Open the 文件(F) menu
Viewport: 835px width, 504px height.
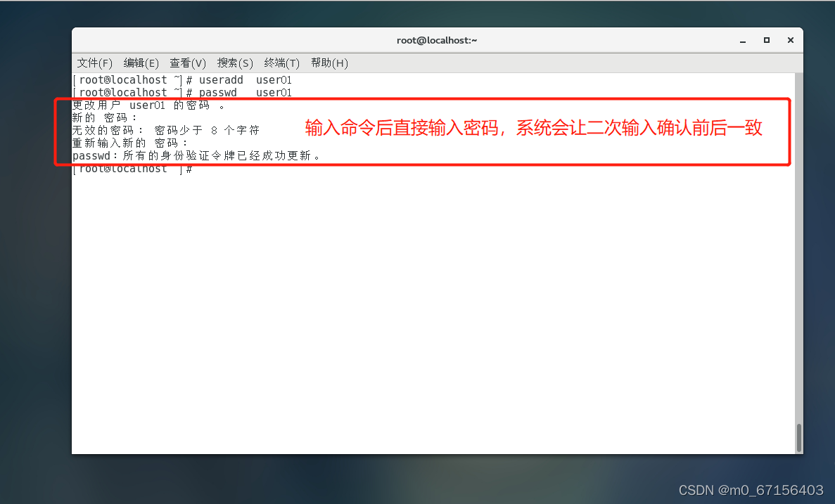coord(95,63)
